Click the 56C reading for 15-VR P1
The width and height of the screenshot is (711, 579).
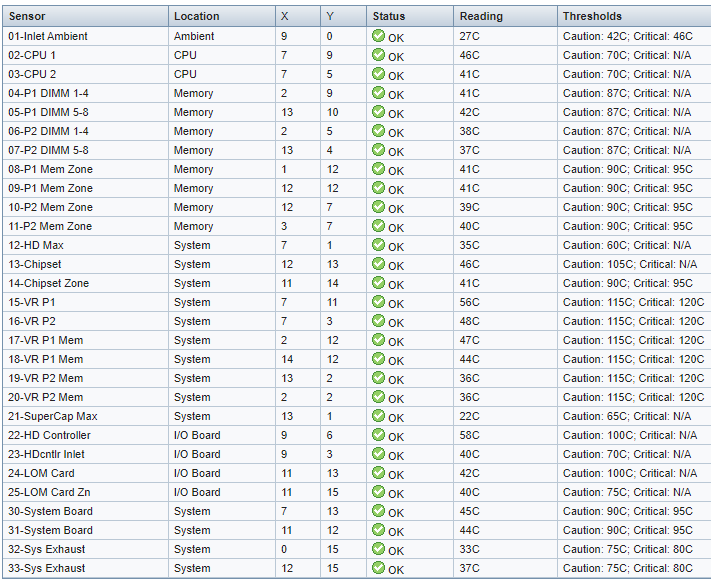pos(470,302)
